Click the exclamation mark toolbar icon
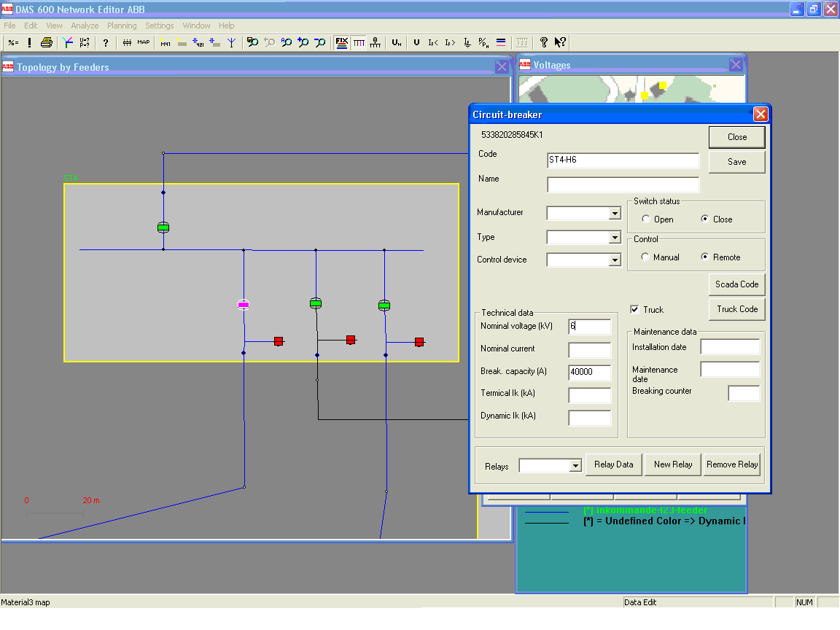The width and height of the screenshot is (840, 630). point(29,42)
